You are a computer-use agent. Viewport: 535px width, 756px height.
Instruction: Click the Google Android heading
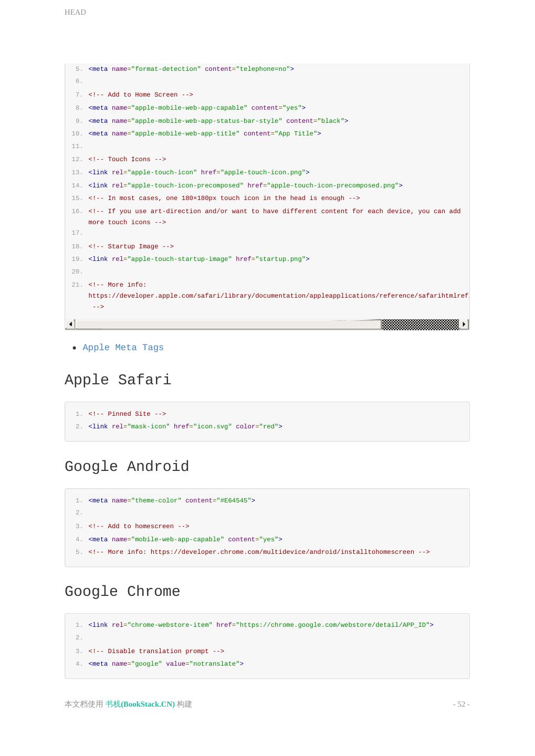click(x=127, y=466)
